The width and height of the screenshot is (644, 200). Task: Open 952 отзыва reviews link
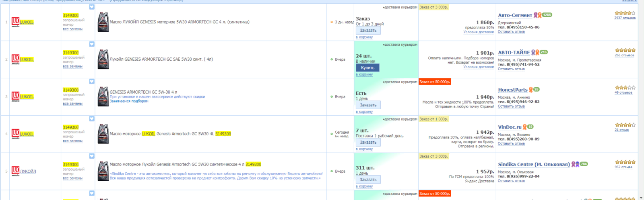(623, 167)
